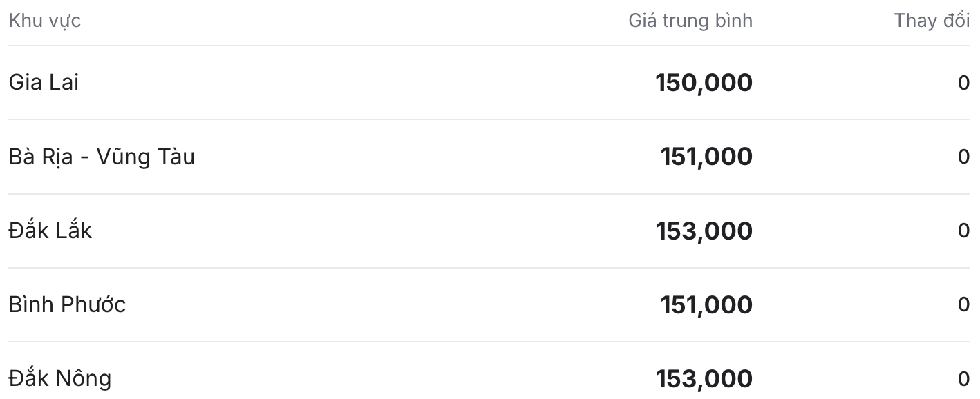The width and height of the screenshot is (980, 399).
Task: Open the Bà Rịa - Vũng Tàu region
Action: [102, 157]
